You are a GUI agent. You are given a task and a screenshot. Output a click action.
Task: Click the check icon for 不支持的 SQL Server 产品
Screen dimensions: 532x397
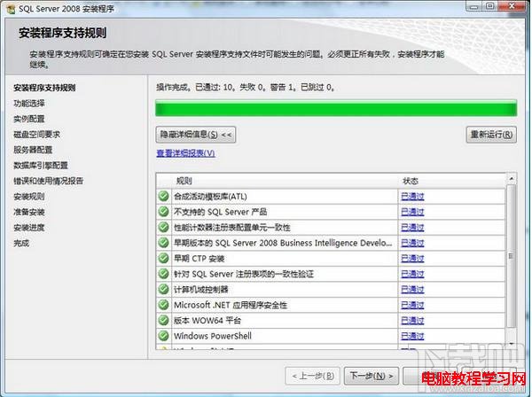[x=163, y=212]
